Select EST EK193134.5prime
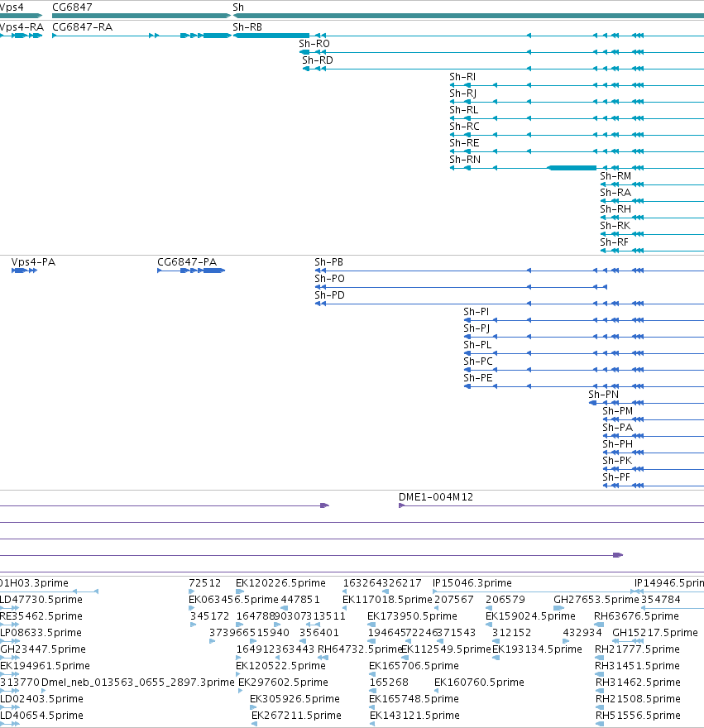 537,649
